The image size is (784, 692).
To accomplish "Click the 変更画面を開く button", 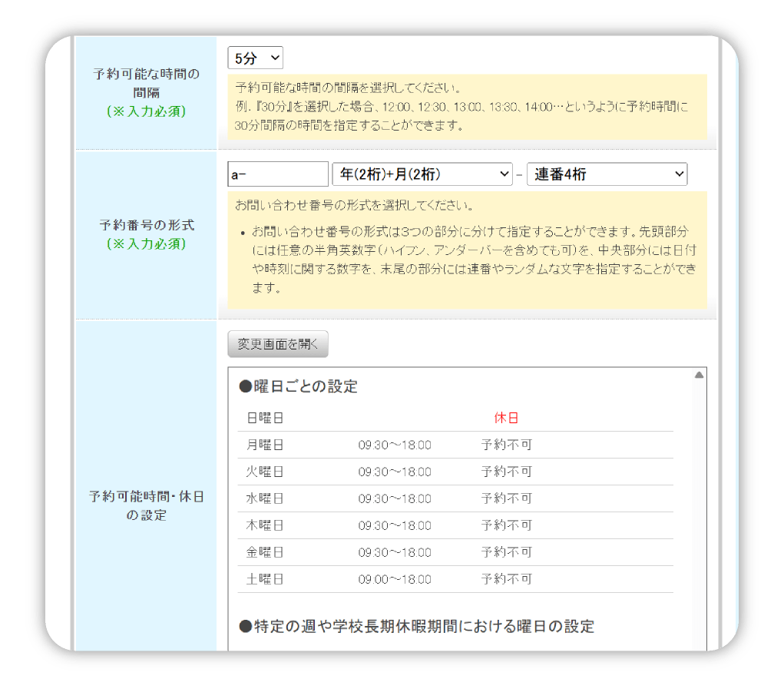I will click(278, 344).
